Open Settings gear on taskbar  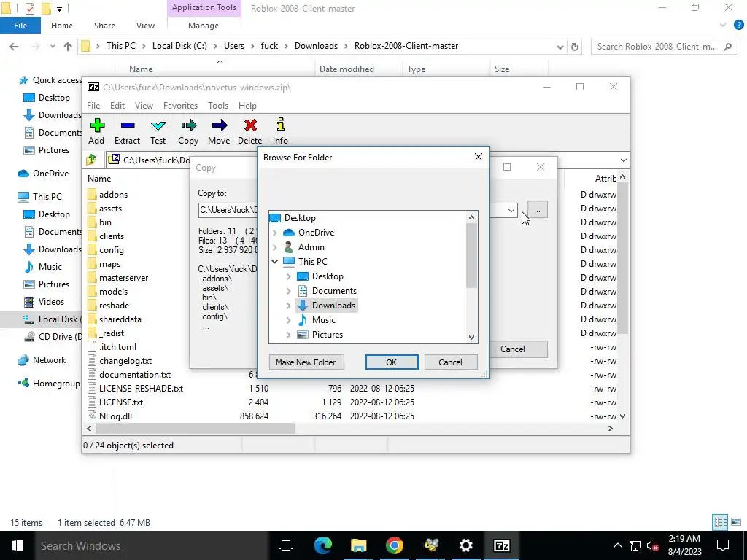(466, 545)
